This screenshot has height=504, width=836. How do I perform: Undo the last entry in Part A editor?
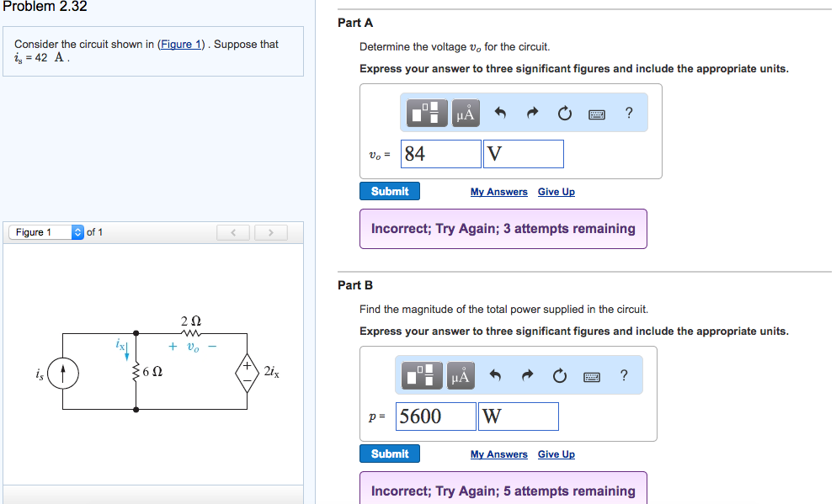point(500,112)
